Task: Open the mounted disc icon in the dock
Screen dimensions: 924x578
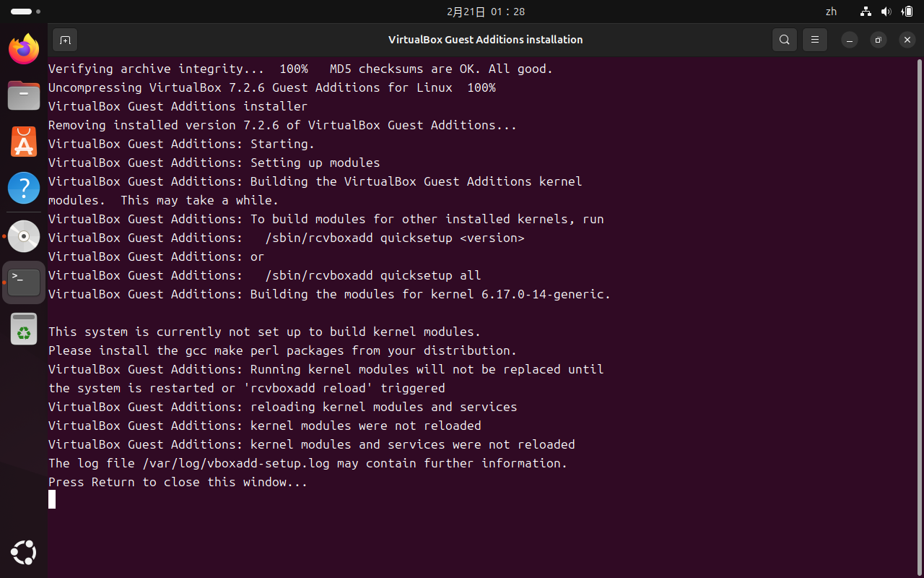Action: pos(24,236)
